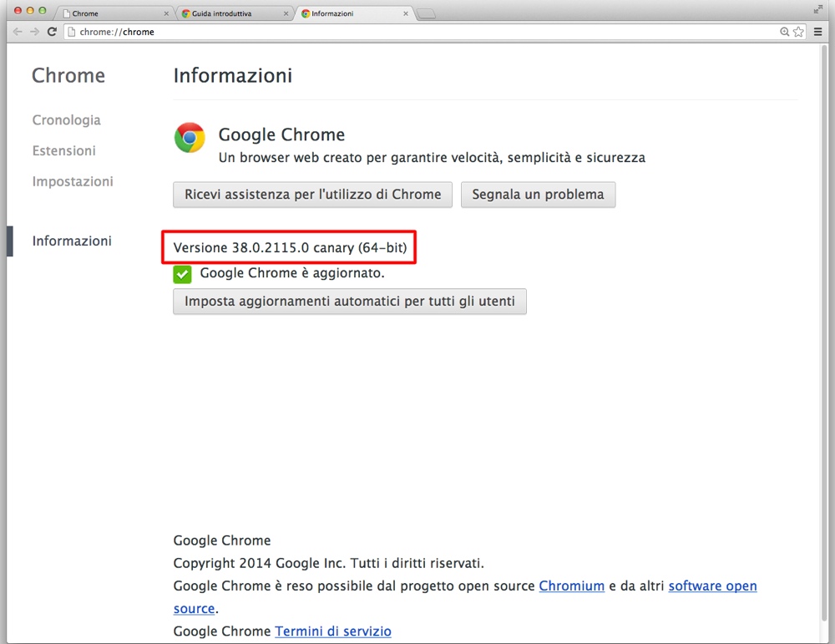Open the Chrome hamburger menu

coord(818,32)
